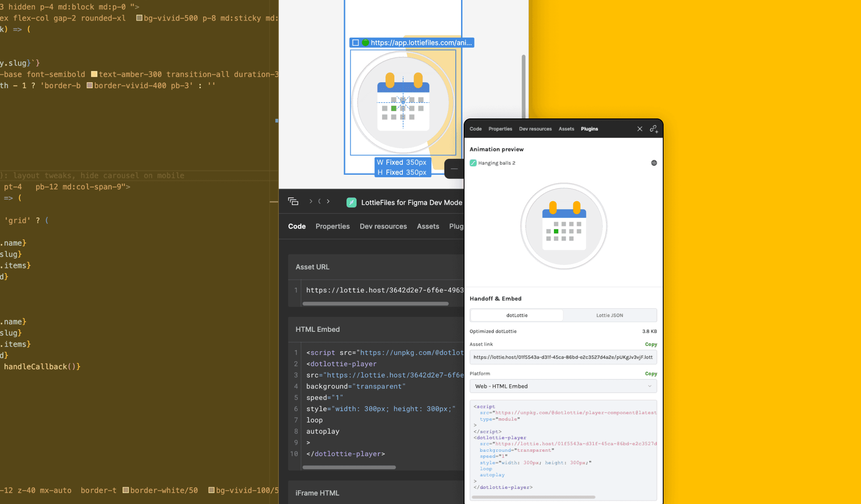Select the dotLottie segment under Handoff & Embed
This screenshot has width=861, height=504.
[517, 315]
